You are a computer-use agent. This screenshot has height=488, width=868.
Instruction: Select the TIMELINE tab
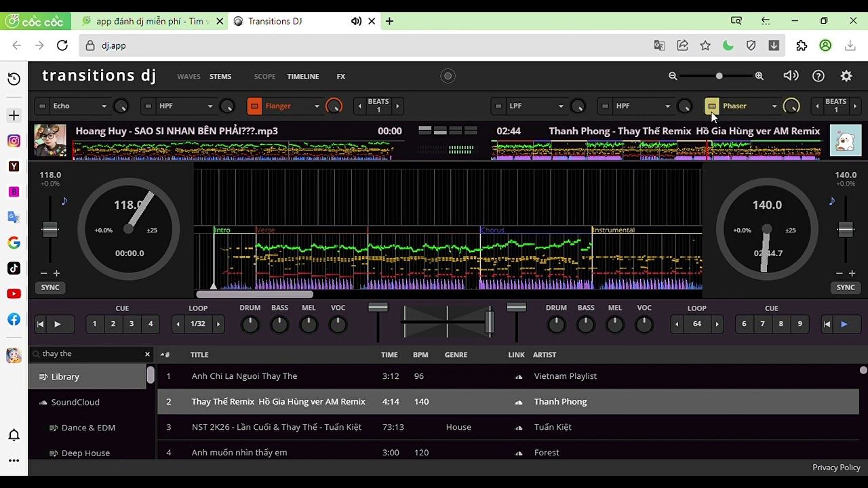302,77
